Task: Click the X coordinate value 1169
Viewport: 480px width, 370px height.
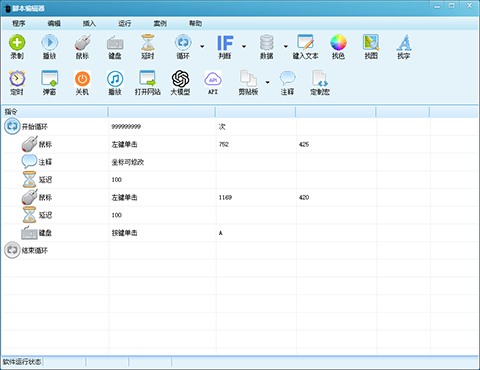Action: pos(225,197)
